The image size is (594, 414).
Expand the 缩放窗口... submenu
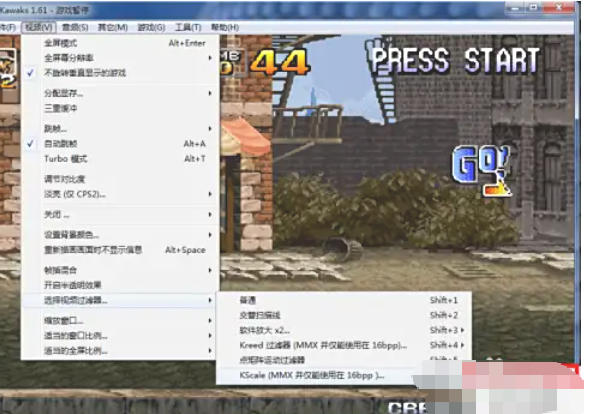tap(120, 320)
